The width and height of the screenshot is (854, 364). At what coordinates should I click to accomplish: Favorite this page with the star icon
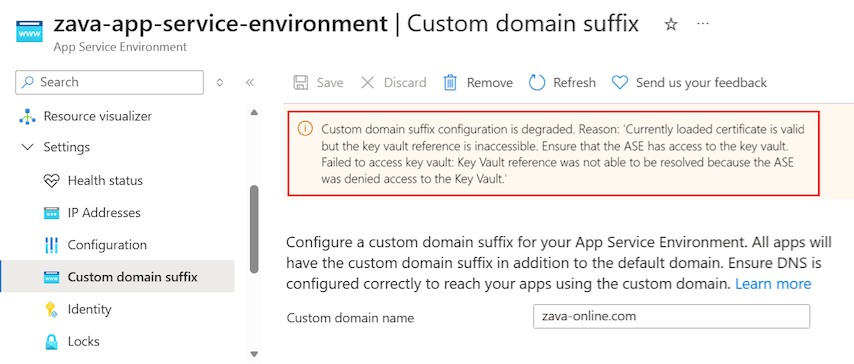(x=671, y=25)
